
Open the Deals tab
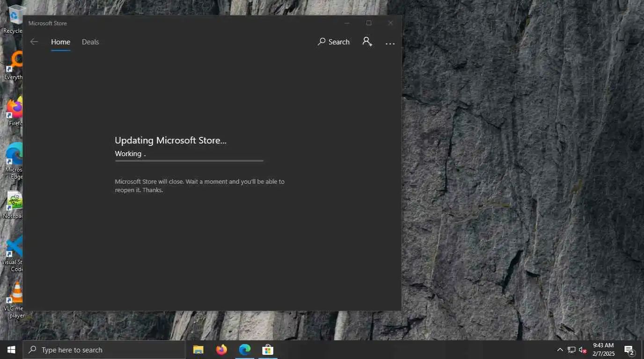pos(90,42)
